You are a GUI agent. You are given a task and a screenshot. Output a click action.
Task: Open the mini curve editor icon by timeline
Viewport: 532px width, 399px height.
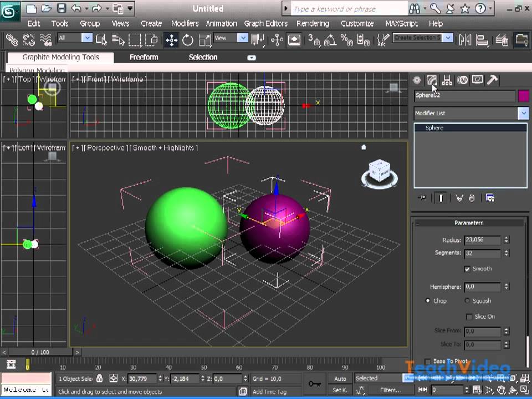[x=11, y=364]
